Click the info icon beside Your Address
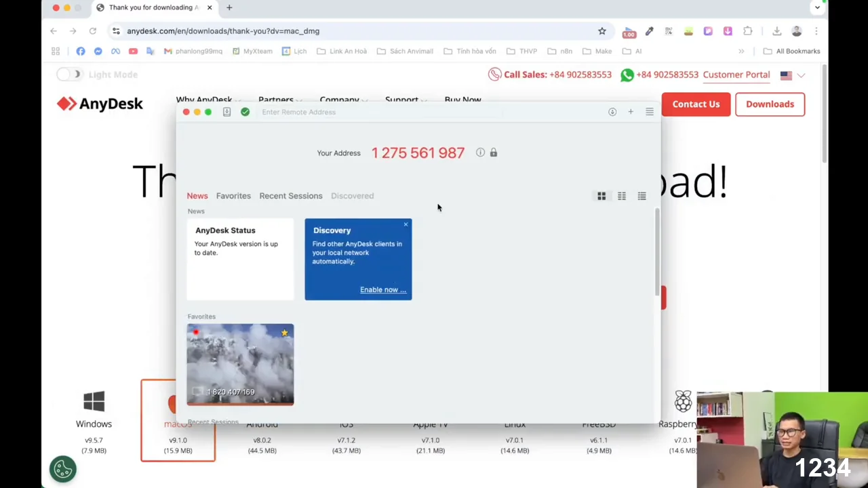The width and height of the screenshot is (868, 488). [x=480, y=152]
